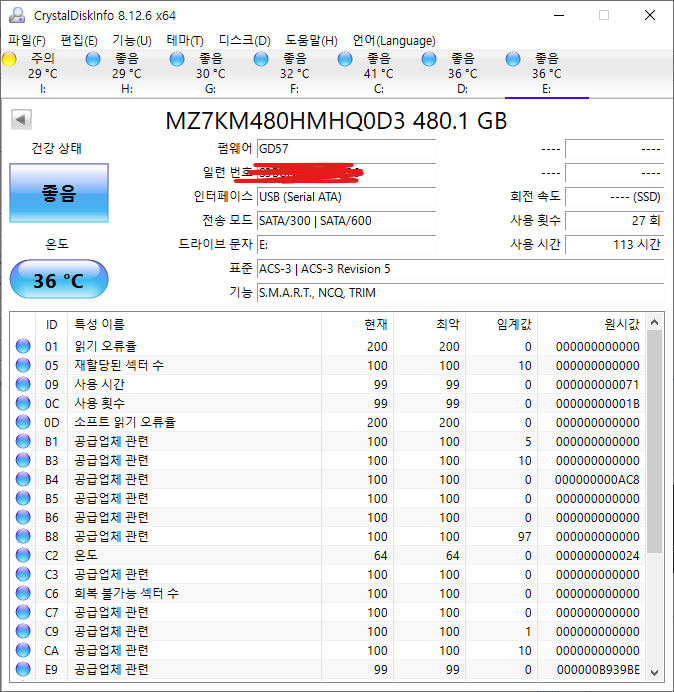Select disk C: at 41 °C
Image resolution: width=674 pixels, height=692 pixels.
(379, 73)
